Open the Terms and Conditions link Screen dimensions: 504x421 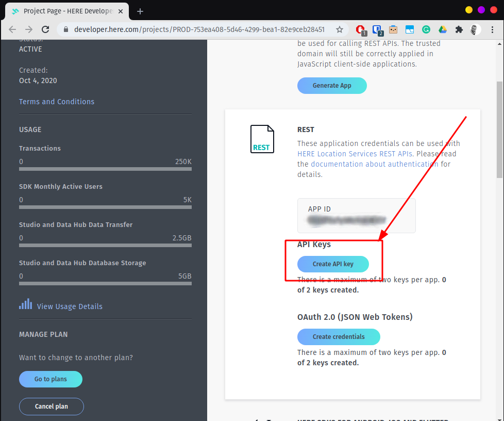56,101
